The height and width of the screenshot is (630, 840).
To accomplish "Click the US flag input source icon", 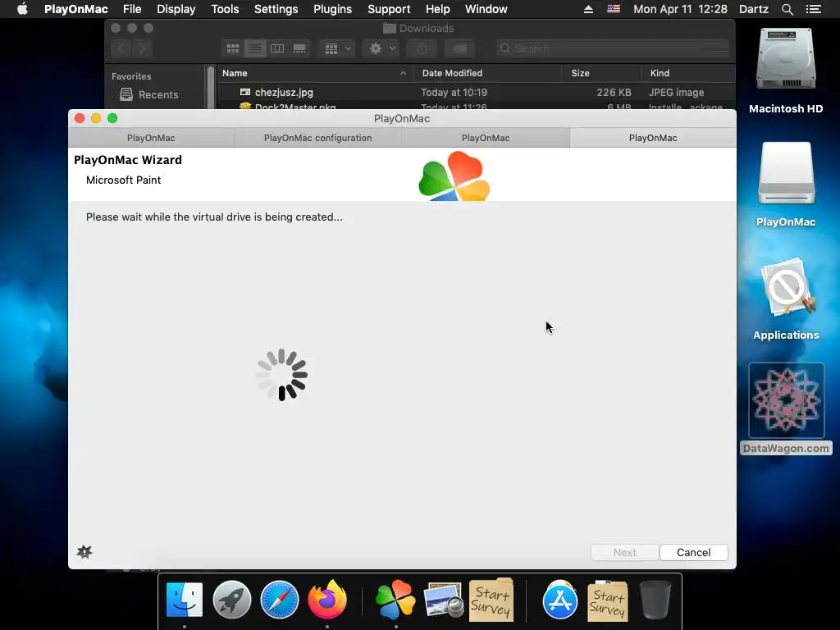I will pos(614,9).
